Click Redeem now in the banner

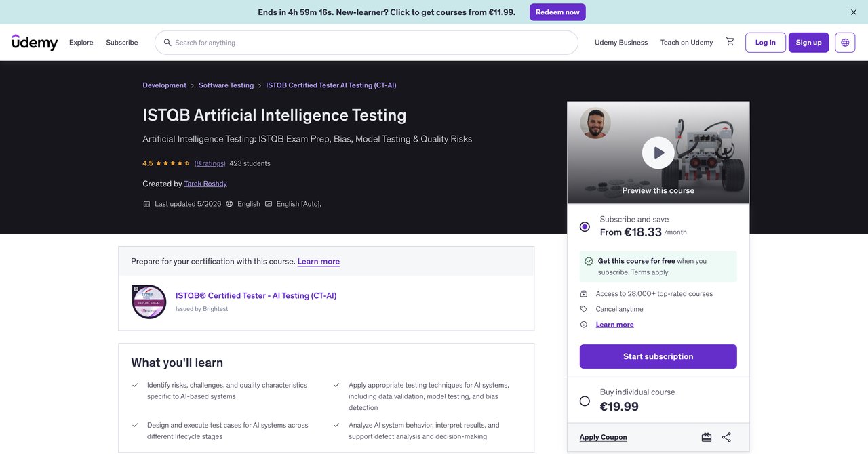point(557,12)
